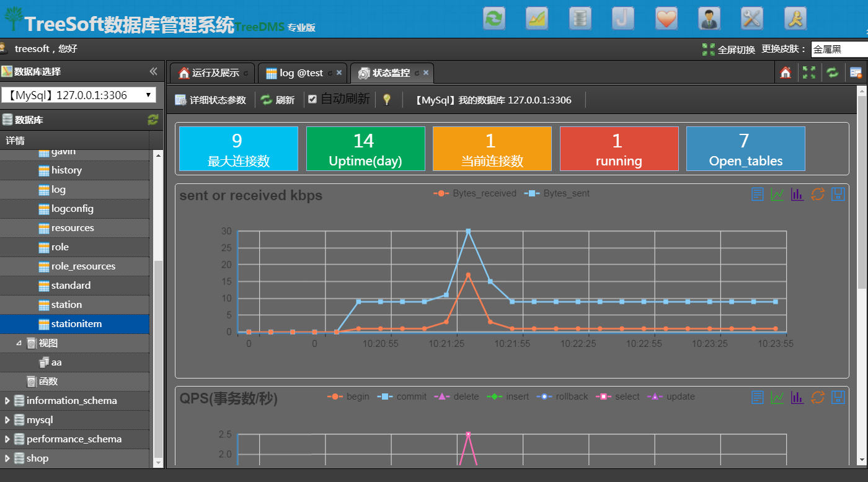The height and width of the screenshot is (482, 868).
Task: Click the Open_tables stat card
Action: tap(746, 149)
